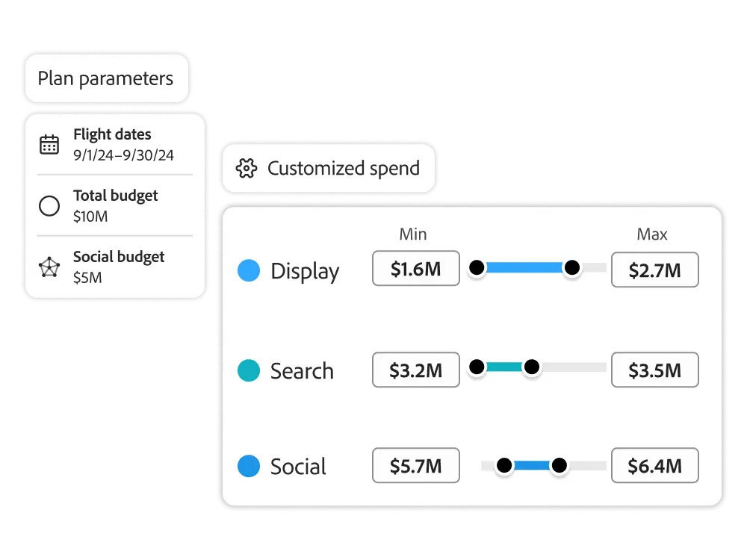747x560 pixels.
Task: Select the Display maximum $2.7M field
Action: (654, 270)
